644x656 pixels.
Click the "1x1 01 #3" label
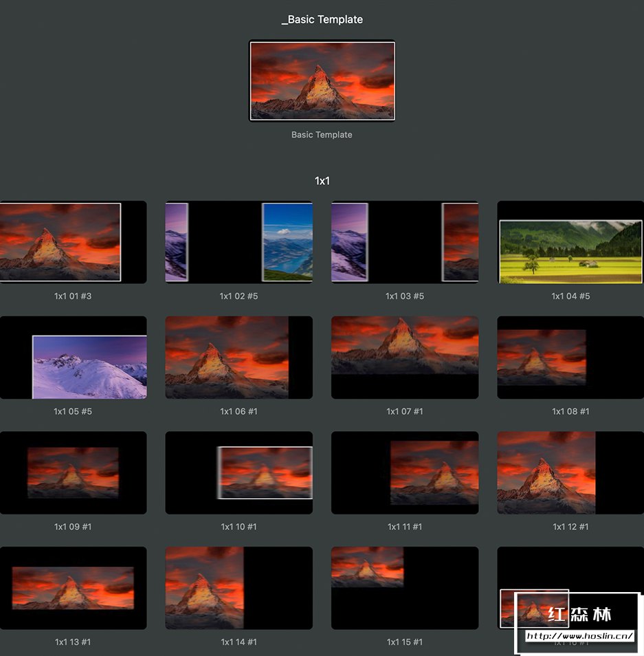coord(73,296)
